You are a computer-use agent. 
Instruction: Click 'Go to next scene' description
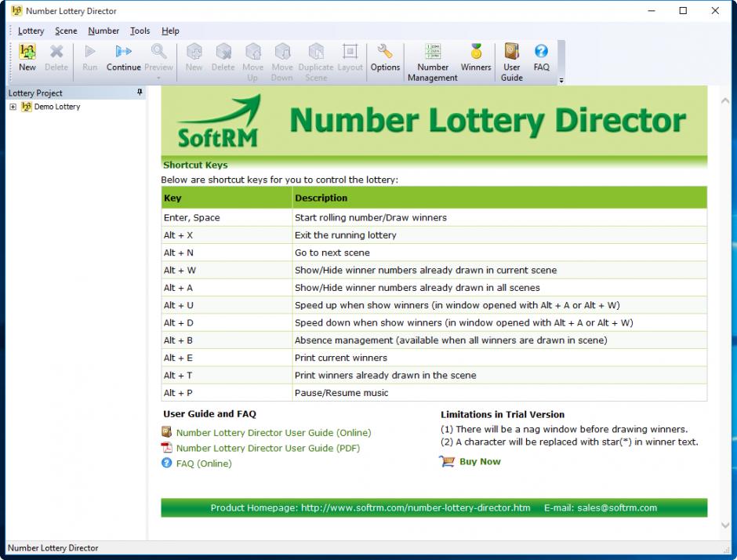332,253
